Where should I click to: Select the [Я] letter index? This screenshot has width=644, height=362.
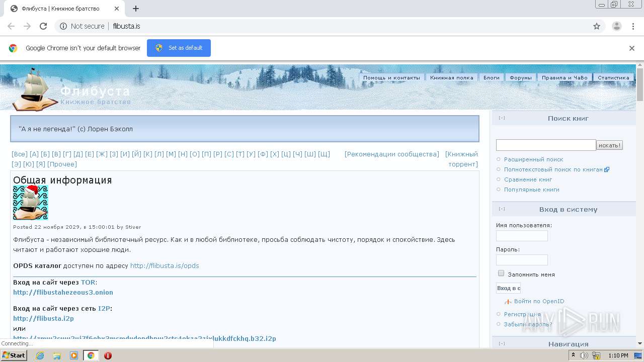[40, 164]
